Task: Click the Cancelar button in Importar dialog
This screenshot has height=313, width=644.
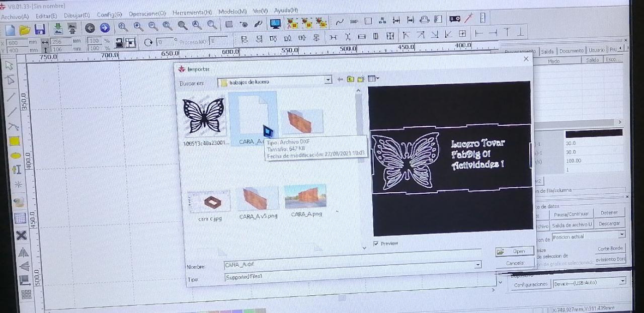Action: point(516,263)
